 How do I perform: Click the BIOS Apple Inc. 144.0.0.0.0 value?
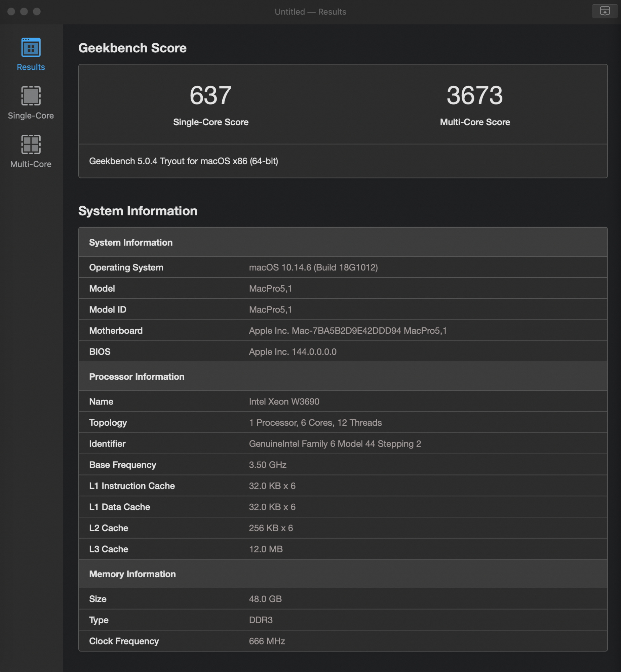pyautogui.click(x=293, y=352)
